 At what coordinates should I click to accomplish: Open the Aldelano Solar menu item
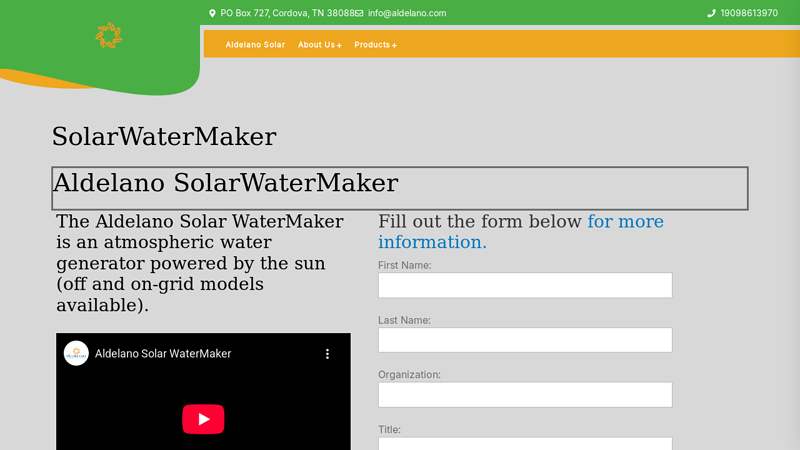tap(255, 45)
